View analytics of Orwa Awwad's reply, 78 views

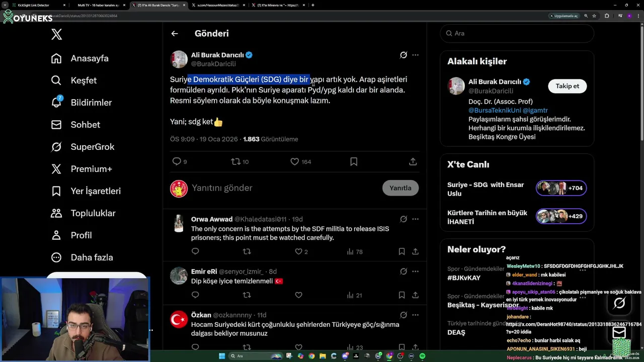click(354, 251)
